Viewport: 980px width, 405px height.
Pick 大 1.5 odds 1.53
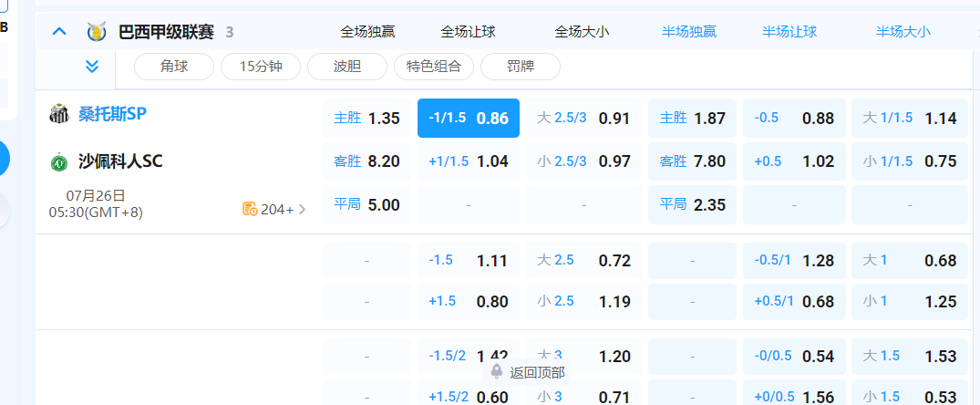(x=910, y=357)
